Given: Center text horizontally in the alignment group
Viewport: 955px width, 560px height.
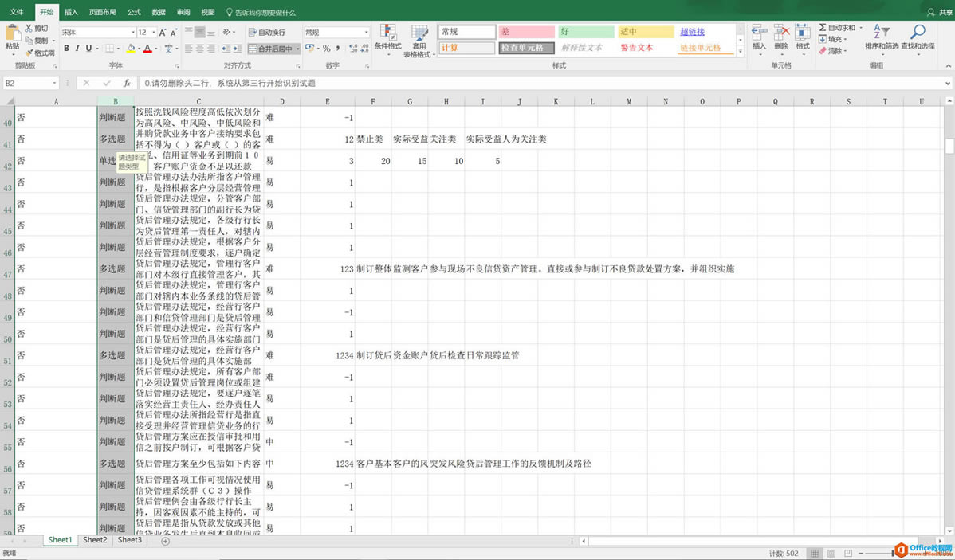Looking at the screenshot, I should (x=200, y=48).
